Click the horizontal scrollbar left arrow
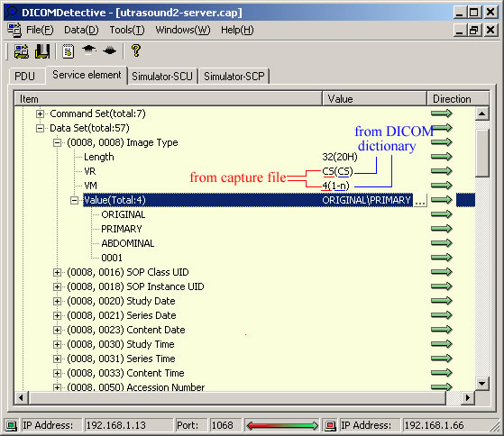 (x=22, y=398)
